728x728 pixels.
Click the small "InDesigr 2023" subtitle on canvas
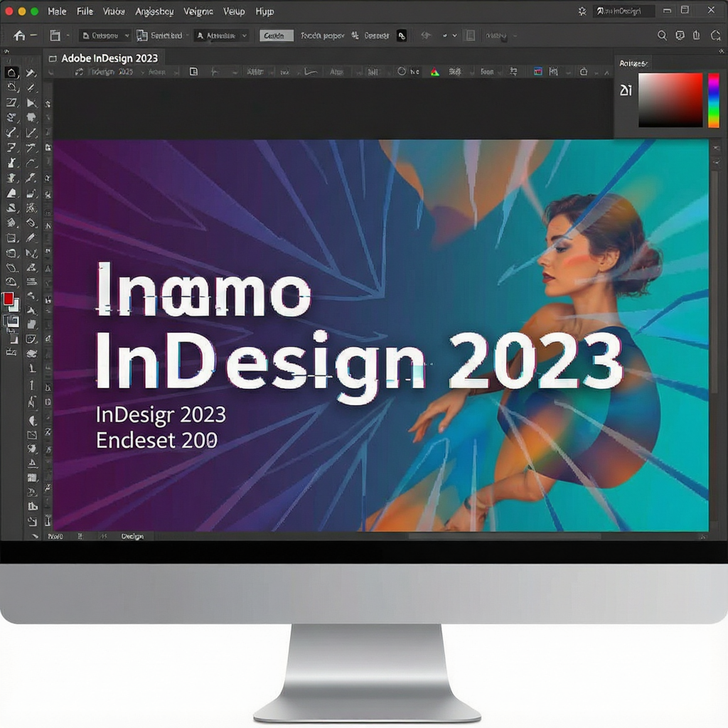coord(161,414)
